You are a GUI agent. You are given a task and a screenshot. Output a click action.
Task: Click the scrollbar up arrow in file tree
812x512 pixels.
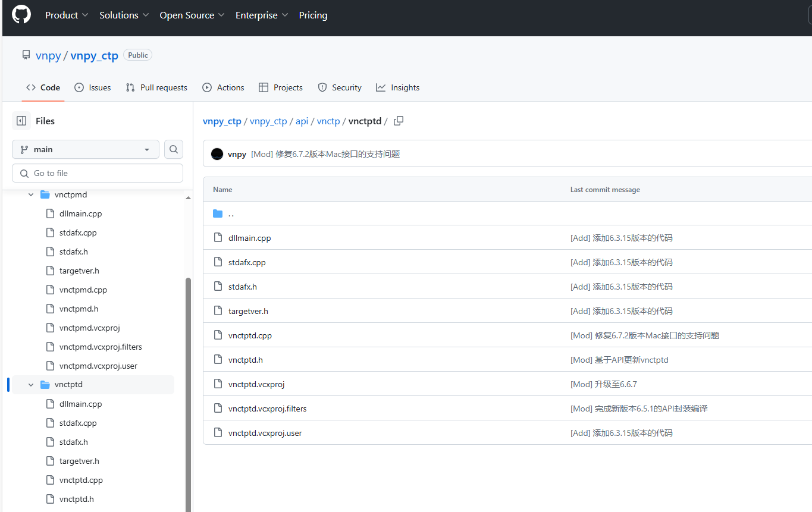[189, 197]
